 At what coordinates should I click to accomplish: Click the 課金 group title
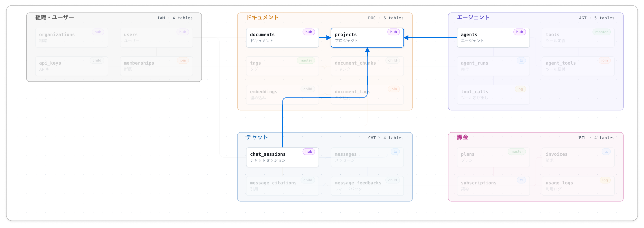(x=462, y=137)
